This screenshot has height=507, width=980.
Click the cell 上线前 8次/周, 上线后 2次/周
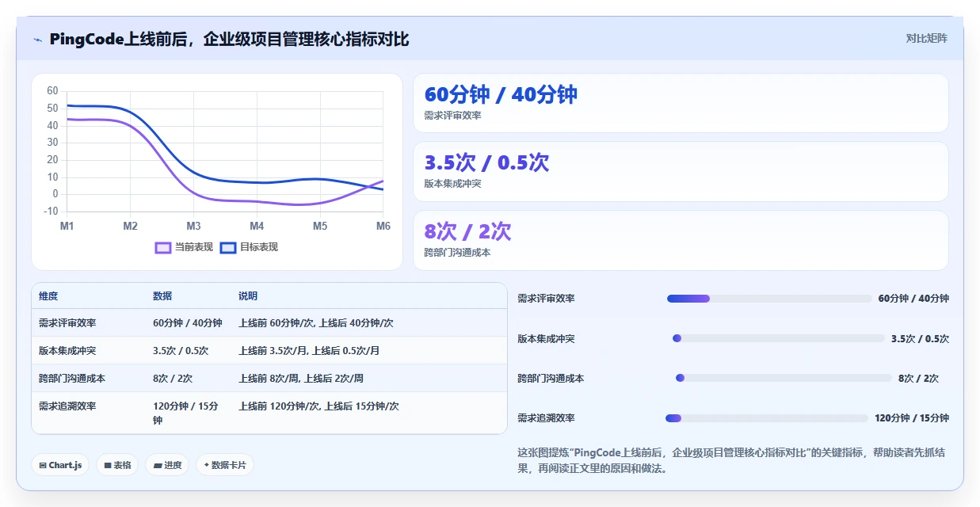[x=301, y=379]
